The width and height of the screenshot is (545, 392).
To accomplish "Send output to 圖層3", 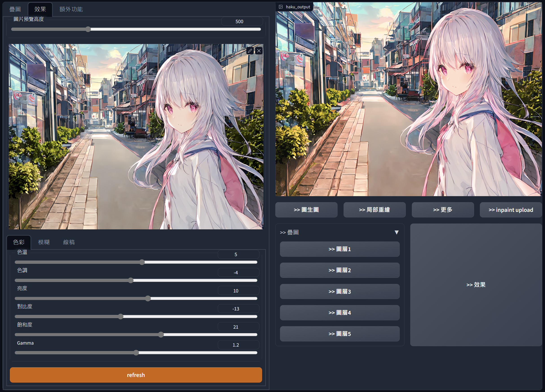I will pyautogui.click(x=340, y=291).
